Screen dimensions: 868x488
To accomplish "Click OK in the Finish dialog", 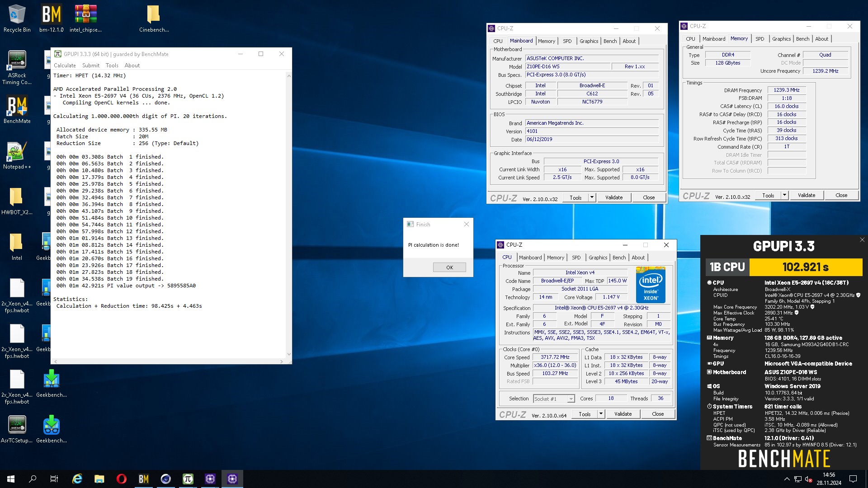I will pos(449,267).
